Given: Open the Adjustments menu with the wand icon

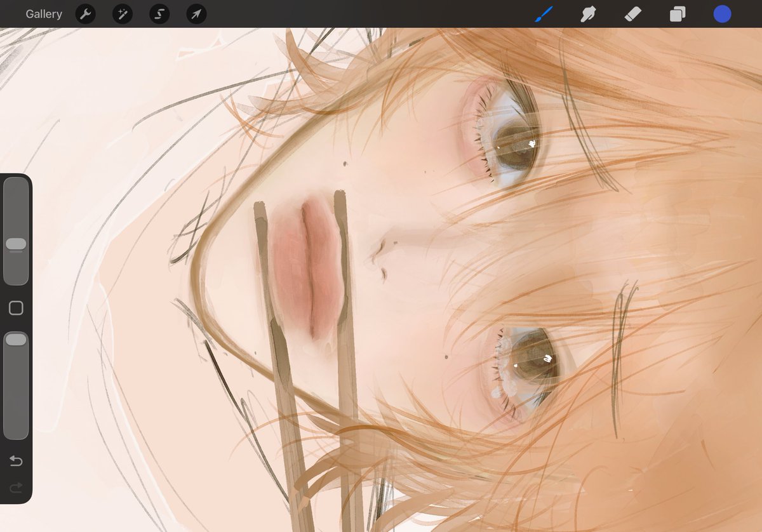Looking at the screenshot, I should point(122,13).
